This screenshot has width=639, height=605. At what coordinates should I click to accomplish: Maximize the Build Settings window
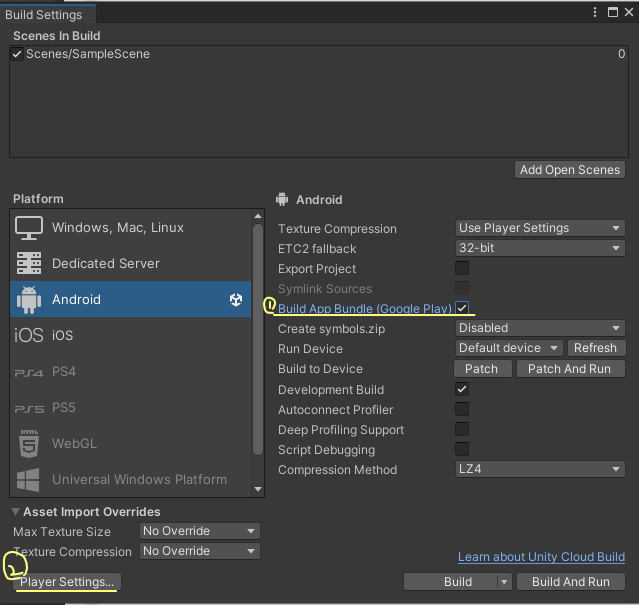[x=613, y=12]
